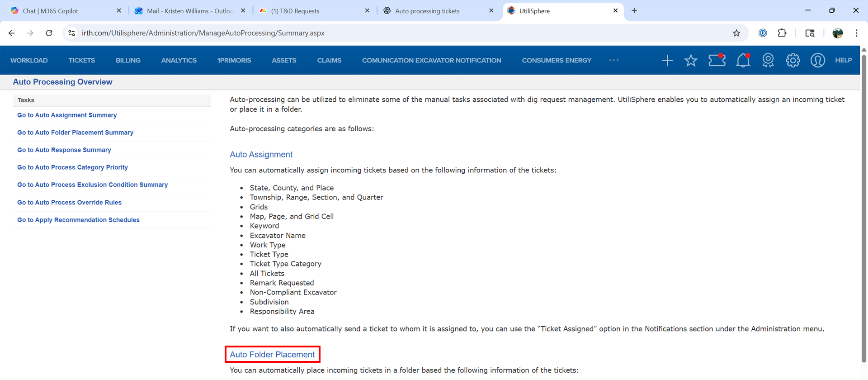Click the plus (add new) icon in the navbar
Image resolution: width=868 pixels, height=380 pixels.
pos(667,60)
